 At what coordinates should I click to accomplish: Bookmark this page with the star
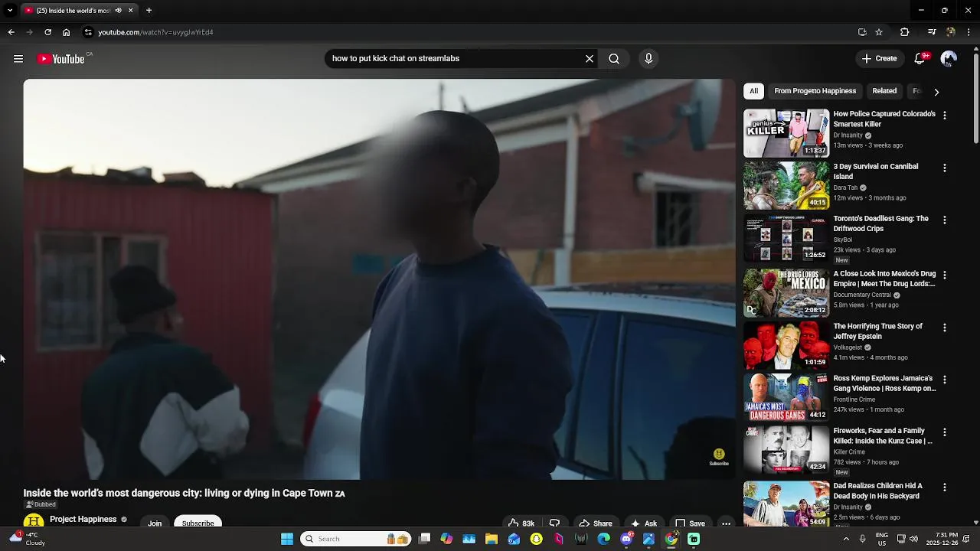click(x=879, y=32)
